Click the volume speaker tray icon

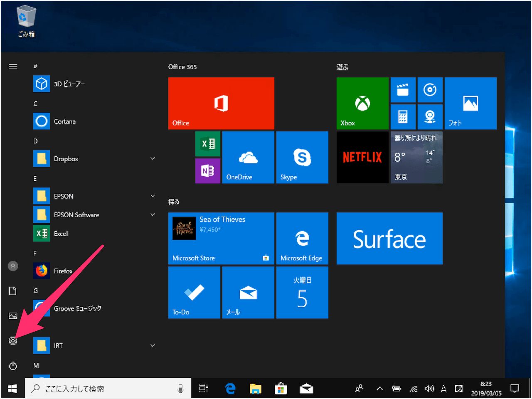pyautogui.click(x=429, y=389)
